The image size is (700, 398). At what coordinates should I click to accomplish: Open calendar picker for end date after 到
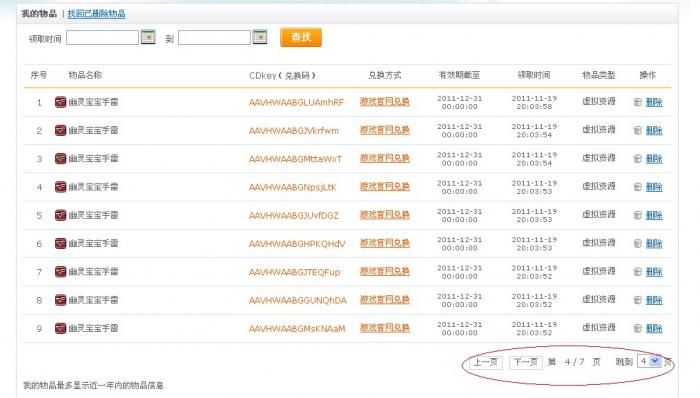(260, 37)
